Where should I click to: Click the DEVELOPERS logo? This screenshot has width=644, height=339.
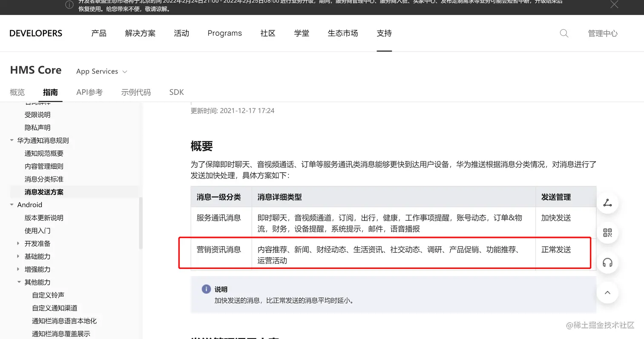[36, 33]
